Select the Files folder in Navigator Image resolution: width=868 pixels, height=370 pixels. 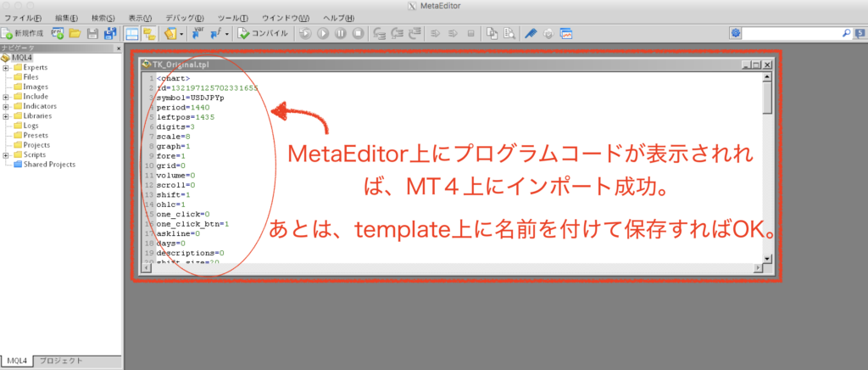pyautogui.click(x=26, y=77)
